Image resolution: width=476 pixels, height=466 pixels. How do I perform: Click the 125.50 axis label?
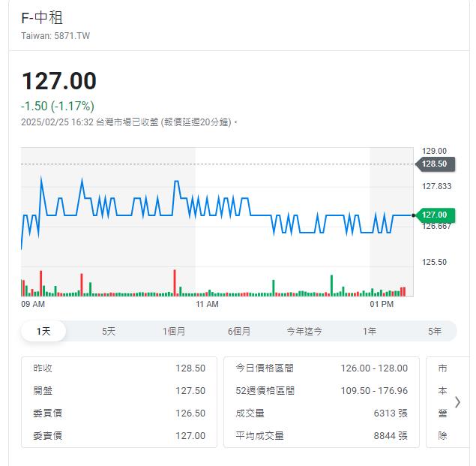click(434, 262)
